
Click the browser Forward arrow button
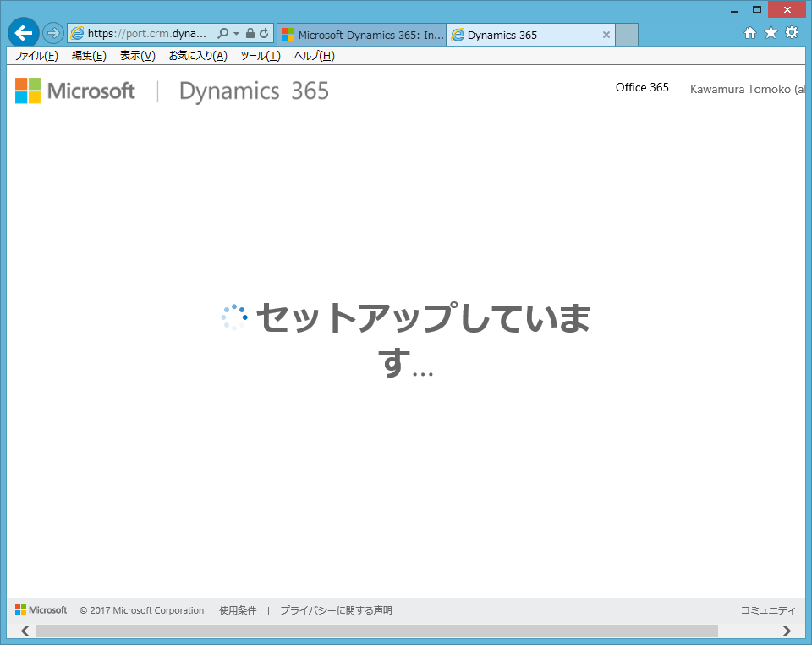point(52,34)
